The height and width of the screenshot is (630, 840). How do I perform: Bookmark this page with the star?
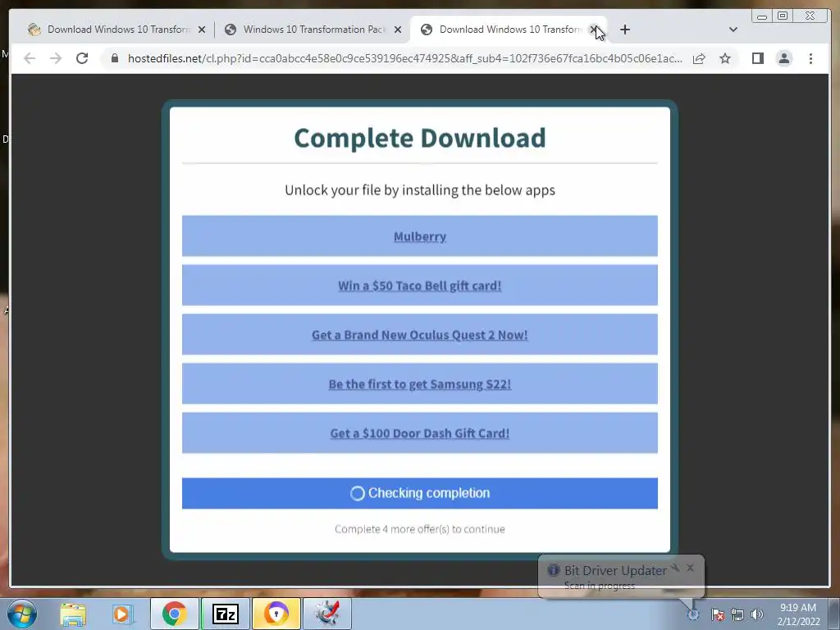coord(725,58)
